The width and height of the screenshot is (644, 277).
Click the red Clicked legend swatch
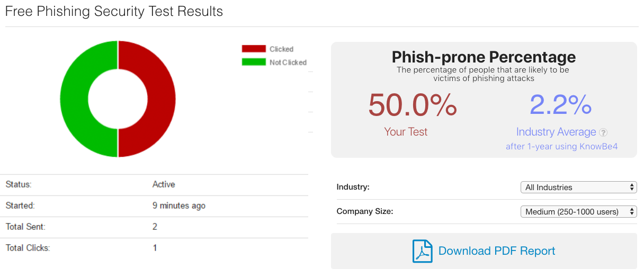click(x=254, y=49)
